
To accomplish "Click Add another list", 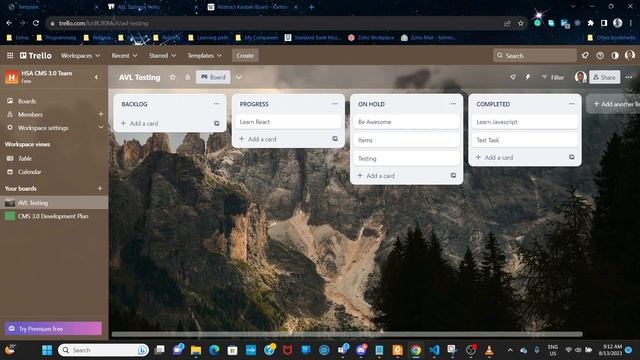I will click(x=614, y=104).
